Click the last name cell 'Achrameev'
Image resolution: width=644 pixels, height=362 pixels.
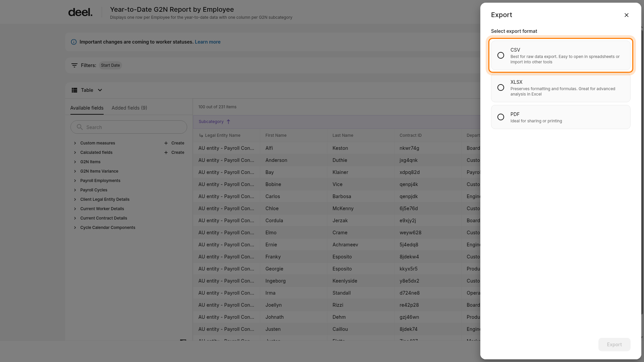pyautogui.click(x=345, y=245)
